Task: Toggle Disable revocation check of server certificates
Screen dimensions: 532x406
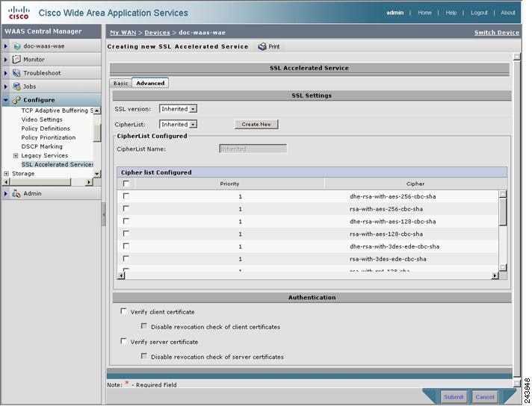Action: 144,356
